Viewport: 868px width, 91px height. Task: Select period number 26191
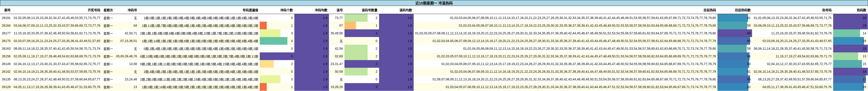click(x=6, y=18)
